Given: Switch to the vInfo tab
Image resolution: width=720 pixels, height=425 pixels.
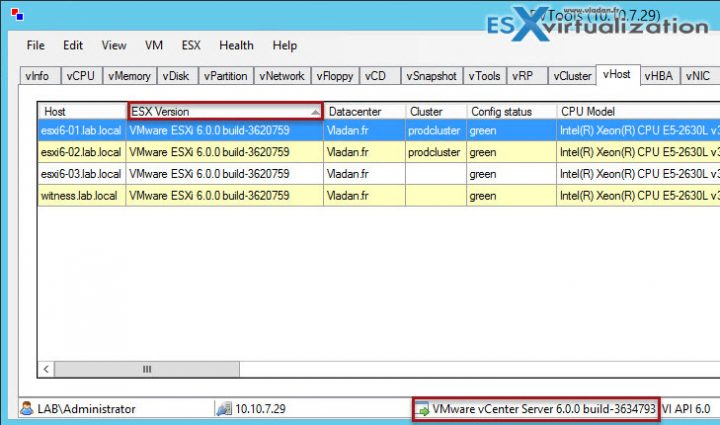Looking at the screenshot, I should point(40,76).
